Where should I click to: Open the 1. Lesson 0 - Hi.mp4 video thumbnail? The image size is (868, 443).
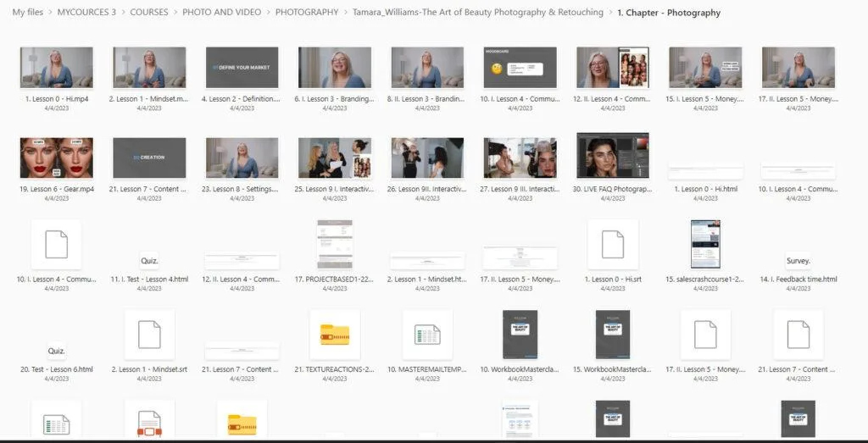click(56, 68)
